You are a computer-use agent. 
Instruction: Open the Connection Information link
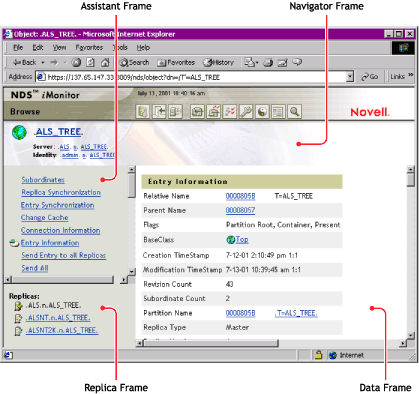(60, 230)
